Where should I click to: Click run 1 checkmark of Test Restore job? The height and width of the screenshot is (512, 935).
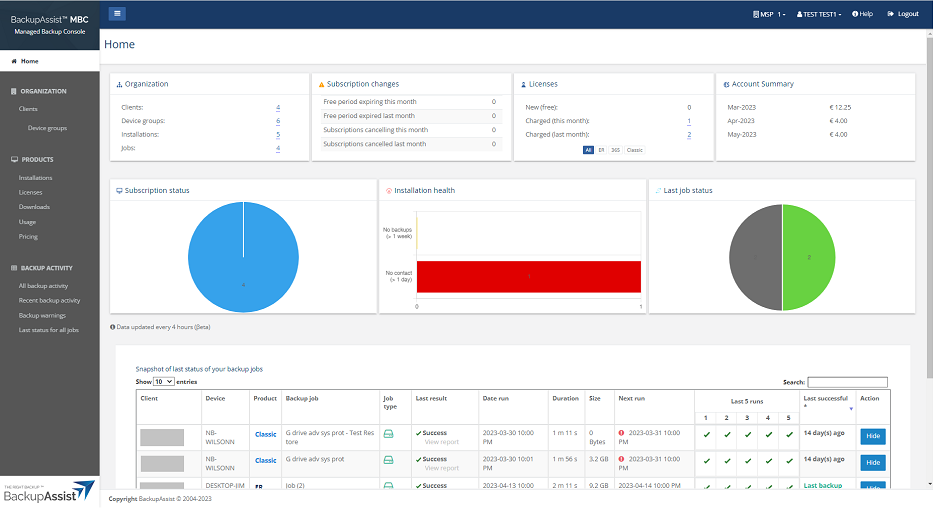tap(707, 435)
